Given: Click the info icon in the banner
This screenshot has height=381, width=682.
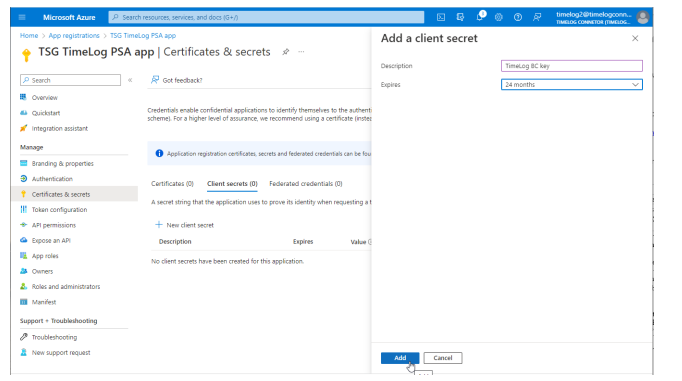Looking at the screenshot, I should (x=159, y=154).
